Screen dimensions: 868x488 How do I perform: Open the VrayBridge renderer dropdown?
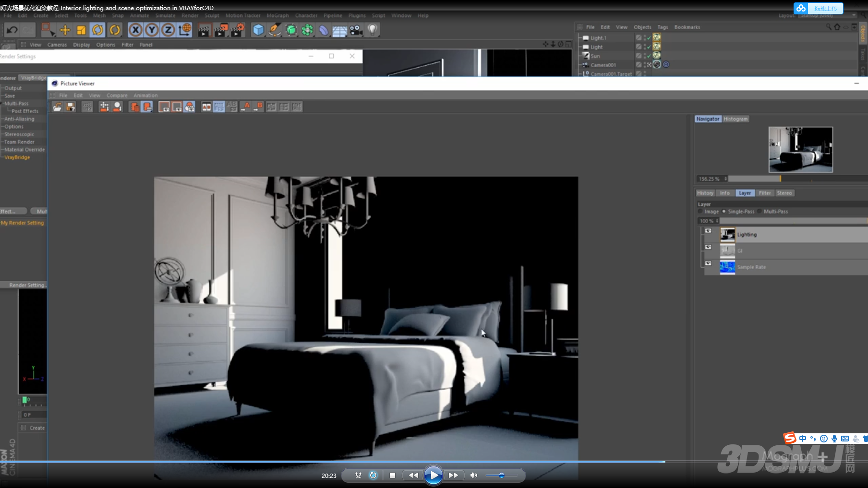tap(34, 78)
